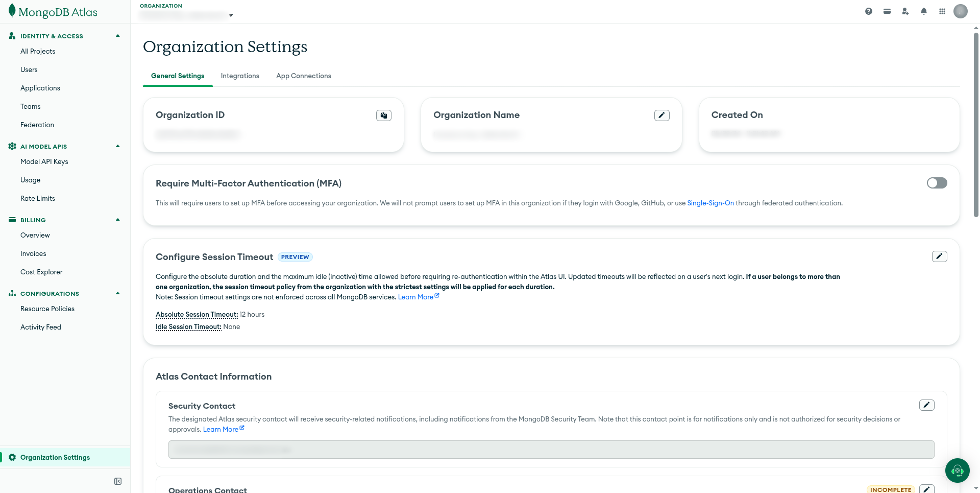Click Absolute Session Timeout label
Viewport: 980px width, 493px height.
tap(197, 314)
